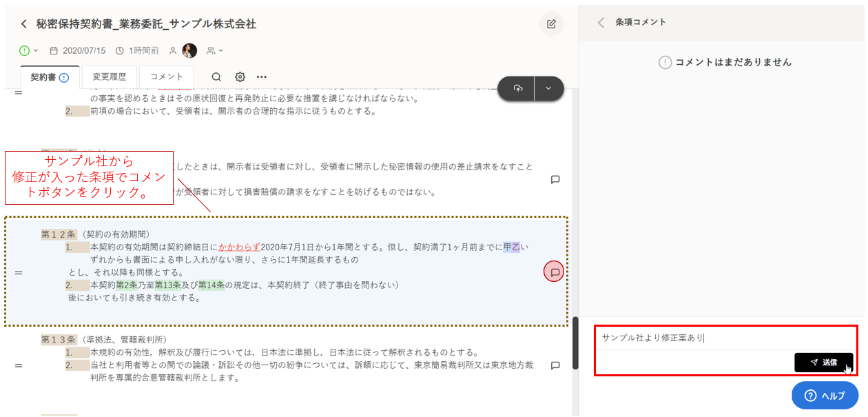Open comments for Article 12 clause
Screen dimensions: 868x417
pos(554,272)
